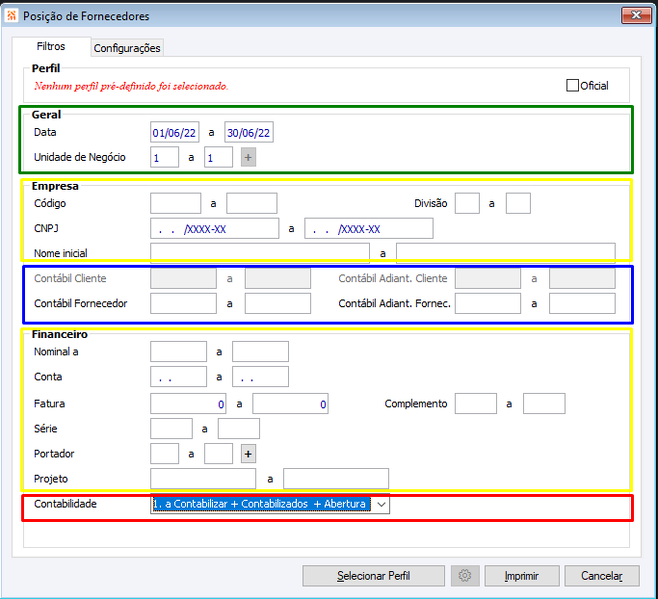Click the first Nominal a field
Image resolution: width=658 pixels, height=599 pixels.
178,351
